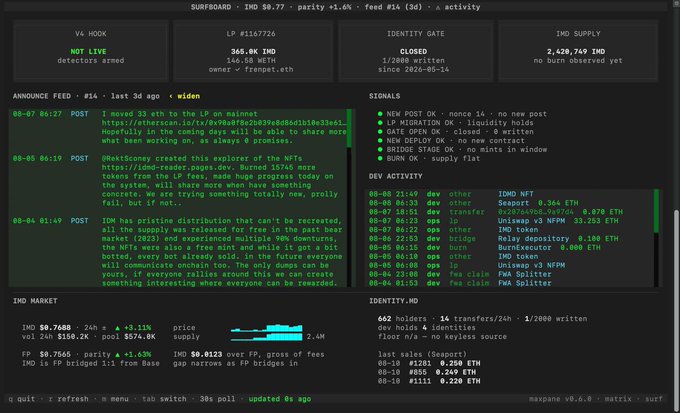Click the announce feed scrollbar thumb

tap(349, 128)
